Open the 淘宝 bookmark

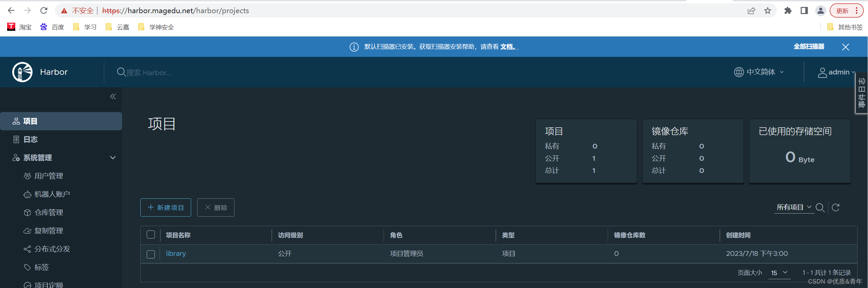[19, 27]
